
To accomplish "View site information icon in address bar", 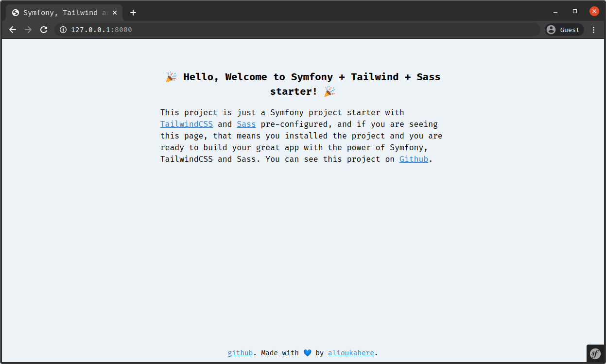I will (x=63, y=30).
